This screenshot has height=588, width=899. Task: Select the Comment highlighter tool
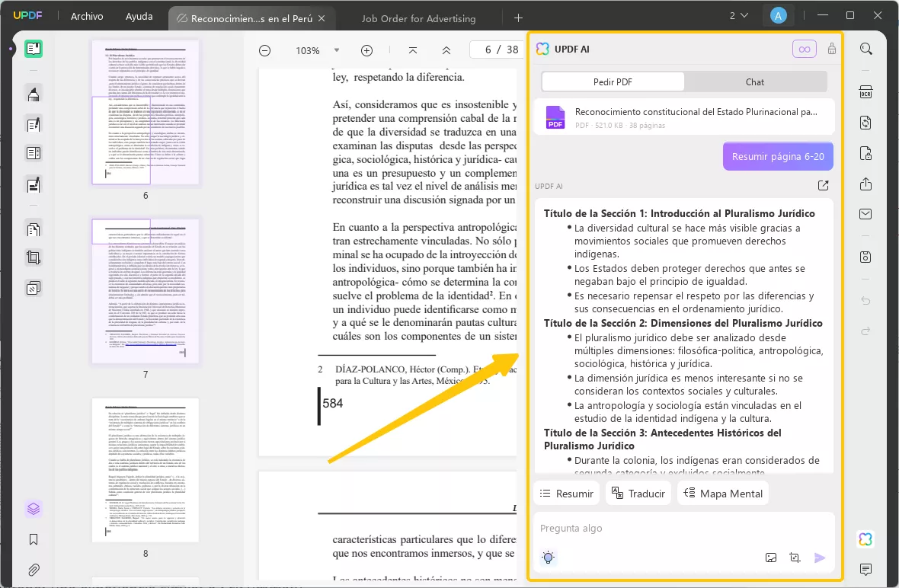coord(34,94)
